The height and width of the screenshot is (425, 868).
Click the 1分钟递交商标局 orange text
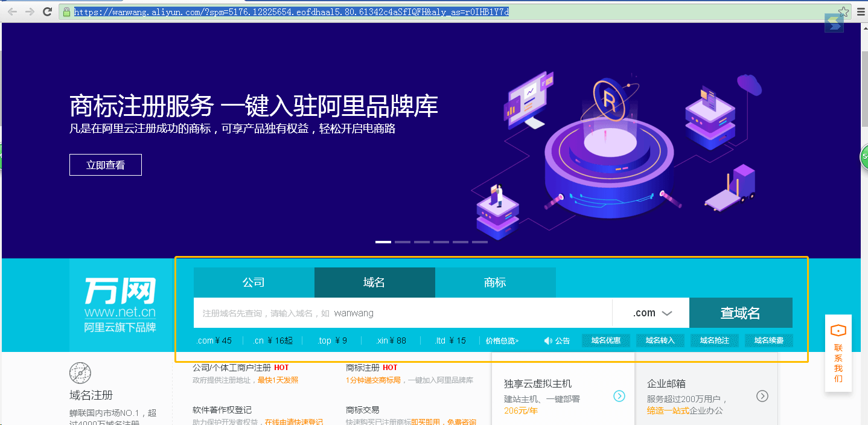[373, 380]
